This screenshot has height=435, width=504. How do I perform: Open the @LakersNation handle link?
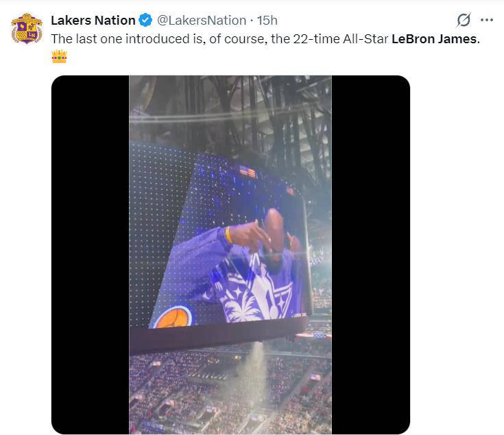202,21
